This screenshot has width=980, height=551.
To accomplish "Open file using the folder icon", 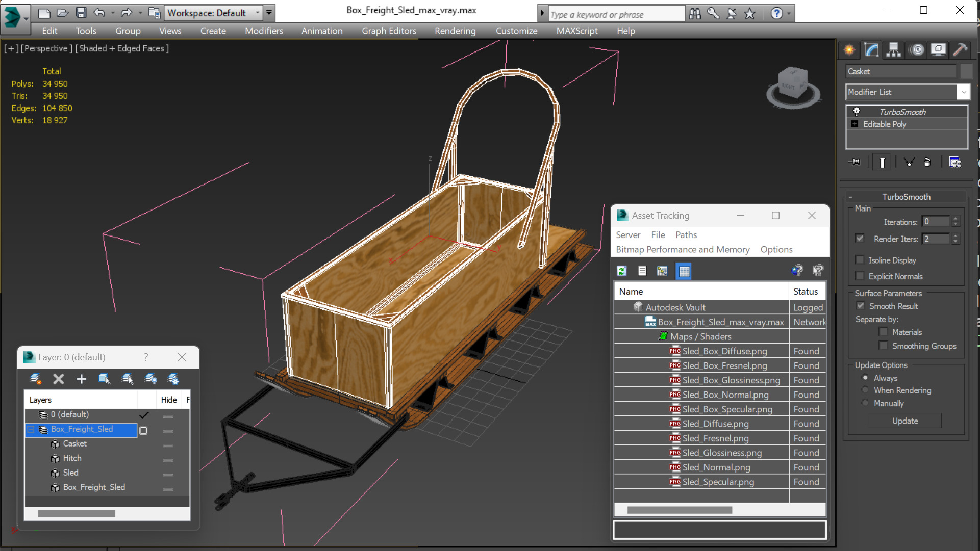I will tap(62, 13).
